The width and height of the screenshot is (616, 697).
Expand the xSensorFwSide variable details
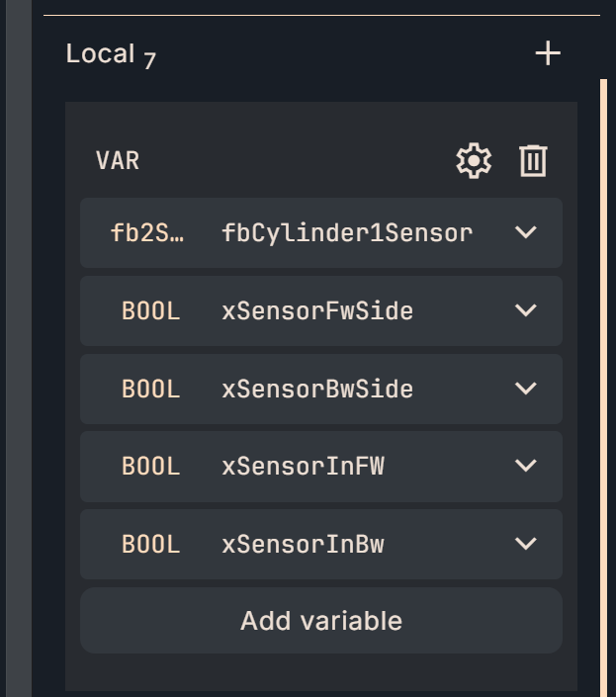pos(526,310)
